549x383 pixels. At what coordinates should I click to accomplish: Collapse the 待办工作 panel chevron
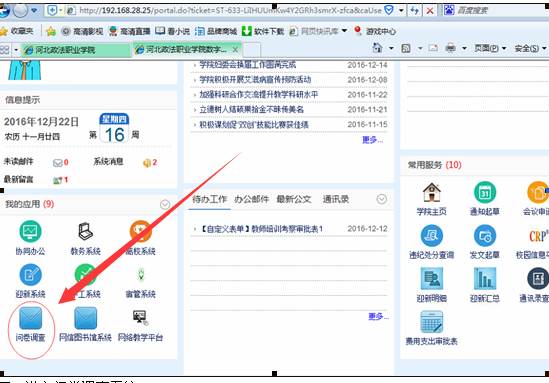[x=382, y=199]
